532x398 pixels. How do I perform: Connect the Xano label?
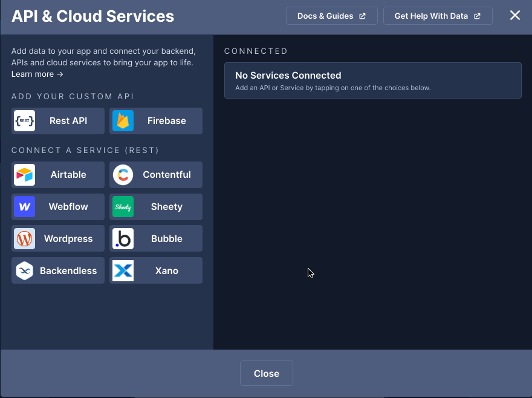click(x=167, y=270)
